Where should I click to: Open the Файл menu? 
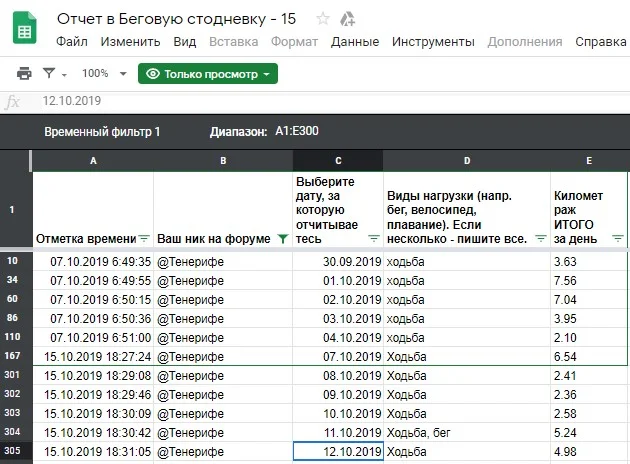(x=72, y=42)
